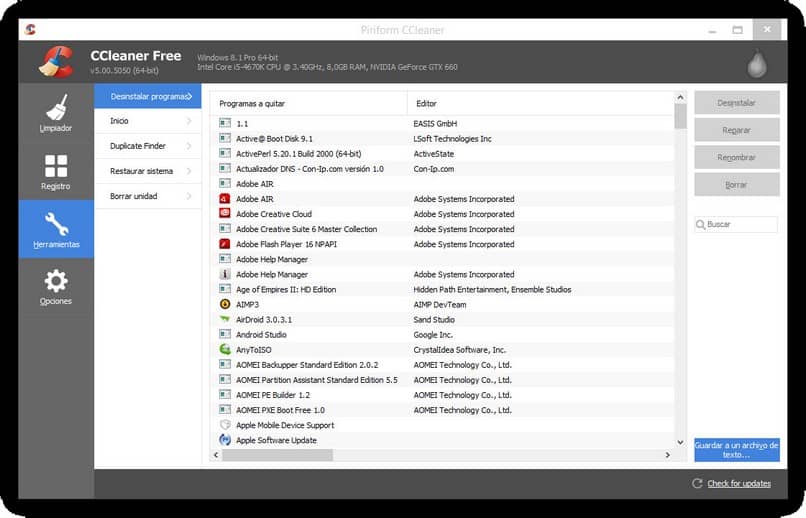Click the pear logo icon
806x518 pixels.
[x=756, y=63]
